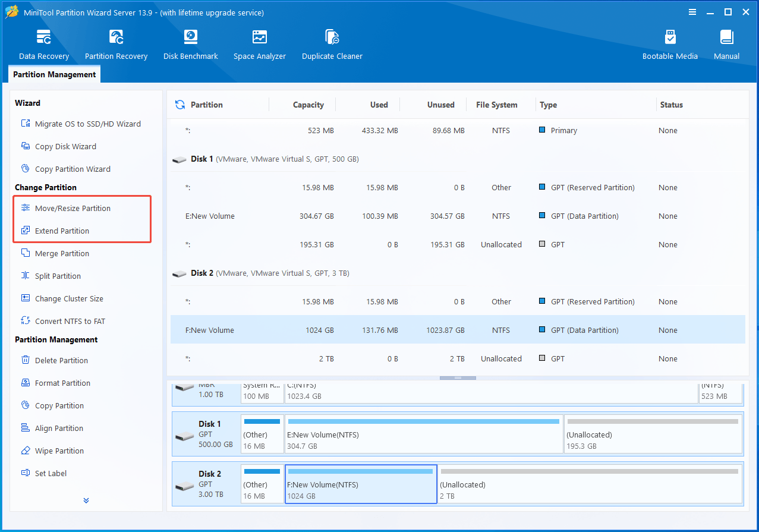Click the Copy Partition Wizard icon
This screenshot has height=532, width=759.
(x=26, y=169)
